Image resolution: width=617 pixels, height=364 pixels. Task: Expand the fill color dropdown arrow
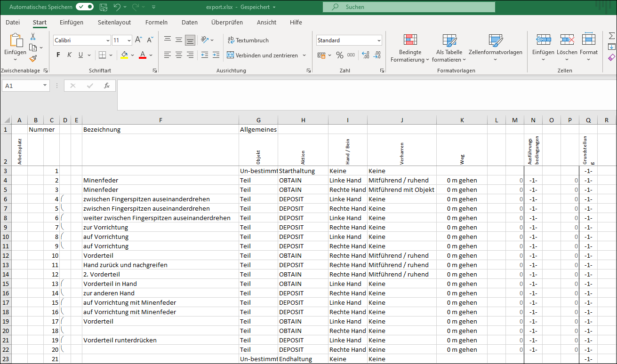pos(132,55)
